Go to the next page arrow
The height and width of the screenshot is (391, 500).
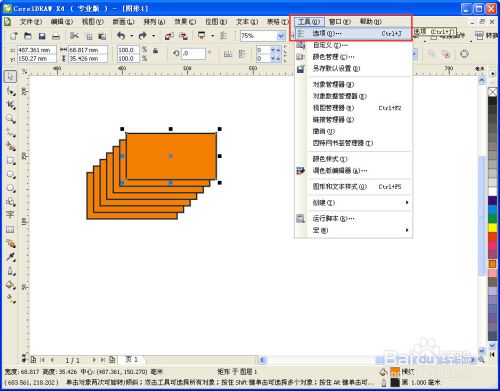tap(94, 360)
